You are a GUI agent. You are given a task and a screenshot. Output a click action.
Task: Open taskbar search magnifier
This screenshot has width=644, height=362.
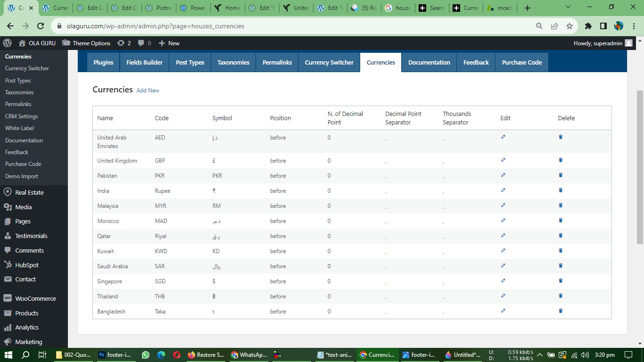click(x=25, y=355)
